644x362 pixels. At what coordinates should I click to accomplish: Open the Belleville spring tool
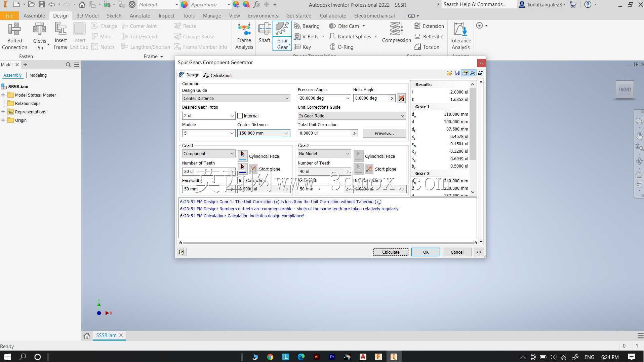(x=429, y=37)
